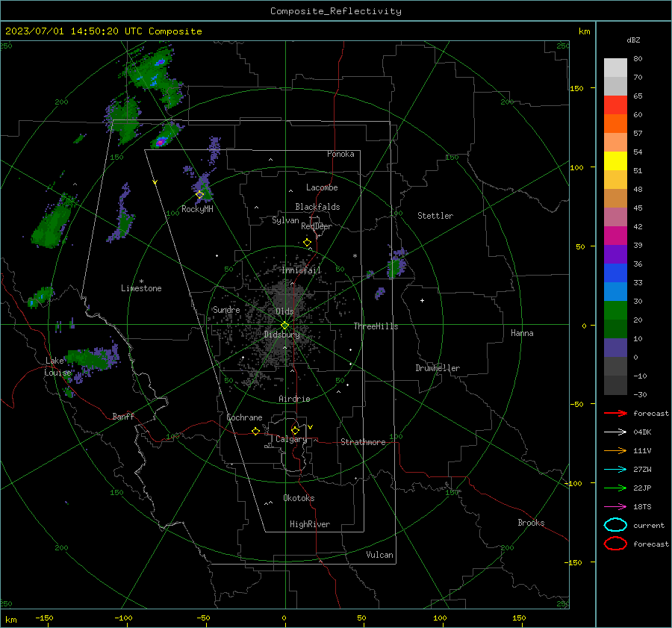
Task: Click the Sundre city label
Action: coord(226,309)
